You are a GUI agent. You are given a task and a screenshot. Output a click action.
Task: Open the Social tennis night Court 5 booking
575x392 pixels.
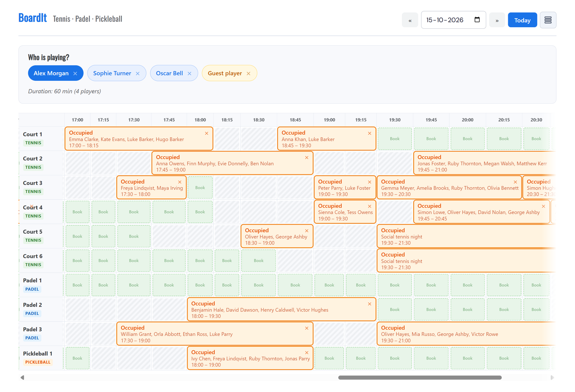point(466,236)
